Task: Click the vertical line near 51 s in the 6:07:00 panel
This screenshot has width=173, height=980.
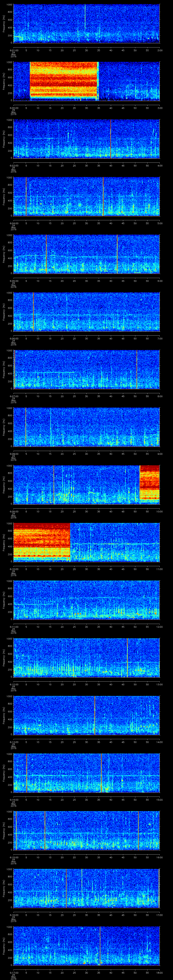Action: click(137, 369)
